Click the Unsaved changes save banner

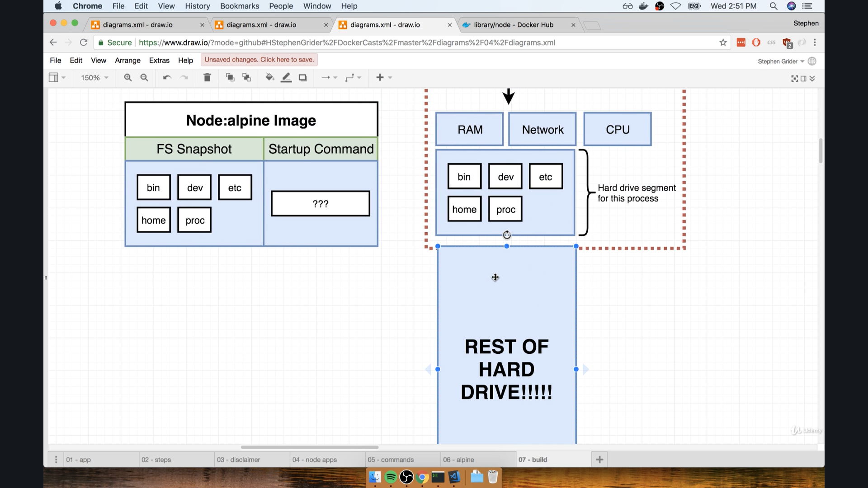click(259, 60)
